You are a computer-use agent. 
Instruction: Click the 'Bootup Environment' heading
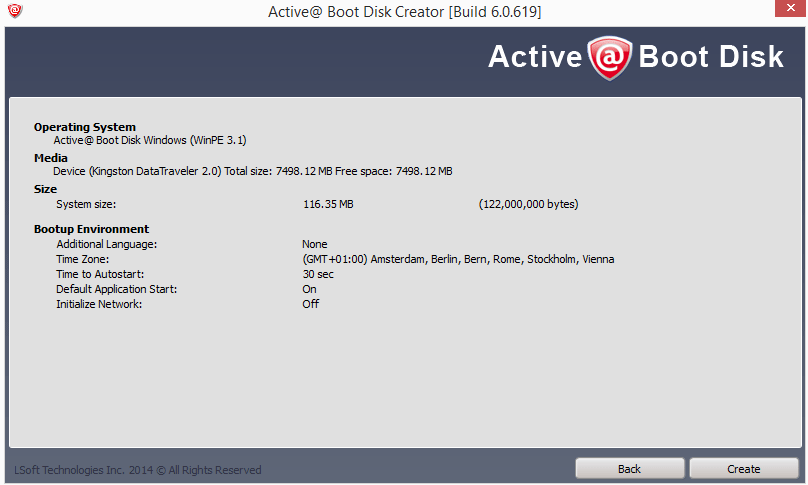click(x=92, y=229)
